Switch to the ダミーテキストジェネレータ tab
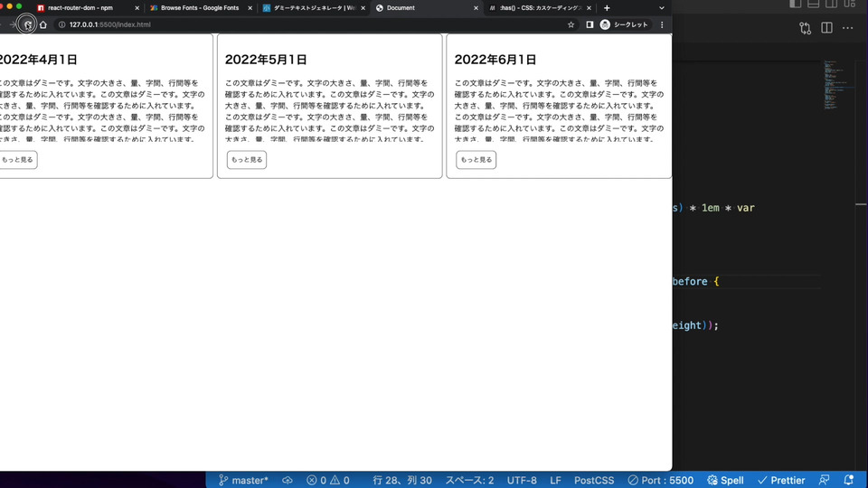The height and width of the screenshot is (488, 868). pyautogui.click(x=314, y=8)
